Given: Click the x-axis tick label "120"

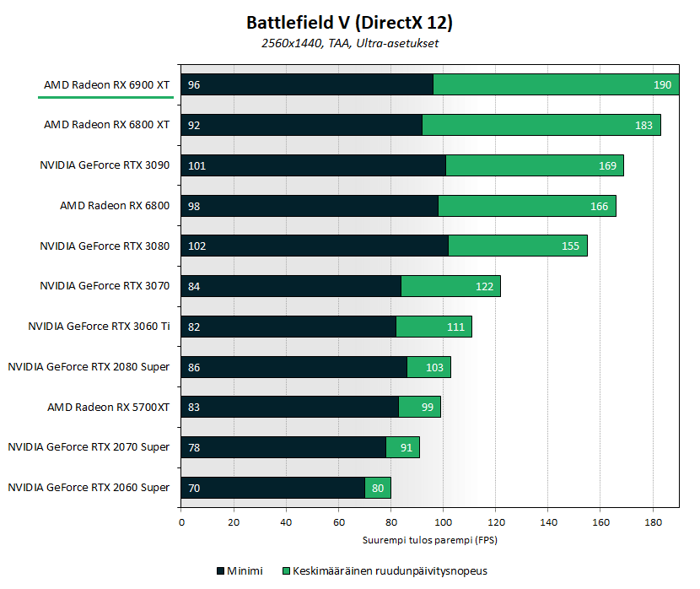Looking at the screenshot, I should pyautogui.click(x=496, y=522).
